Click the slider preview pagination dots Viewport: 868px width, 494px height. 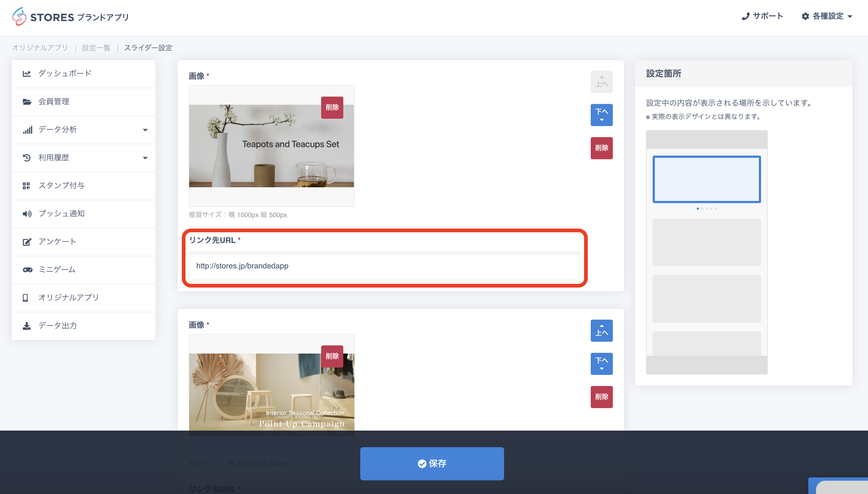coord(706,209)
